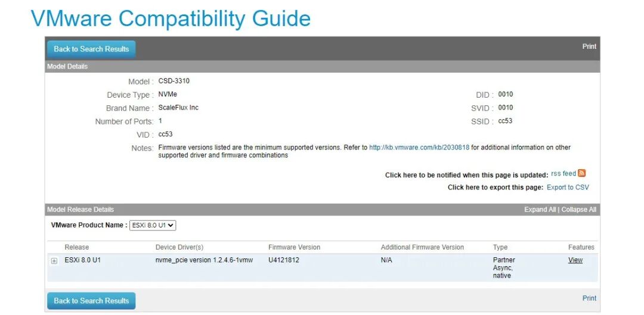Click the orange RSS feed icon
Screen dimensions: 644x315
point(581,173)
